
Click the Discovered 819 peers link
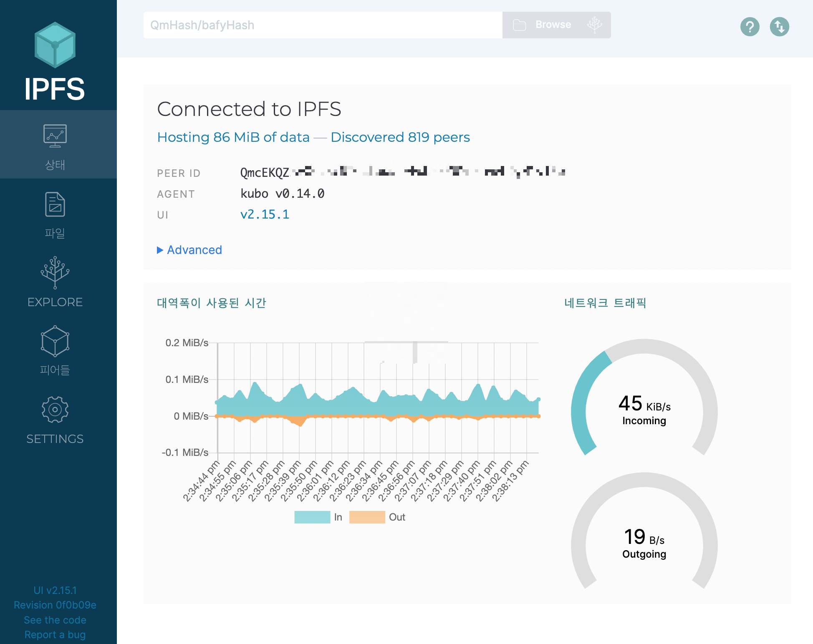(x=400, y=137)
